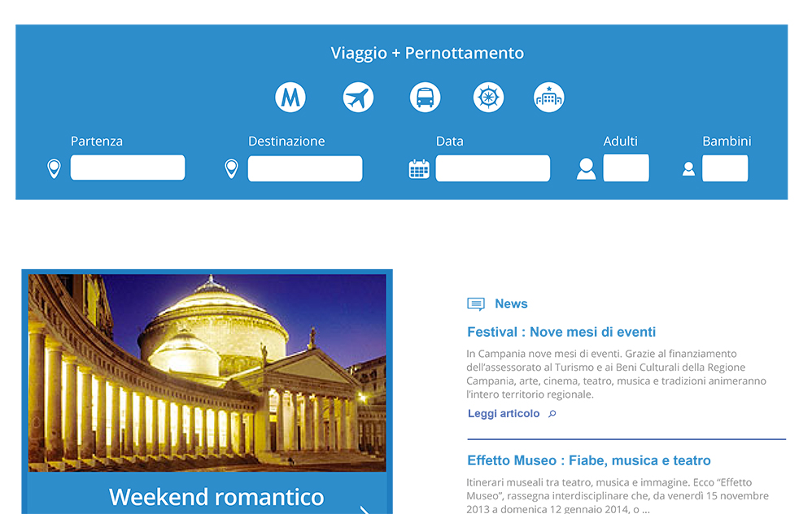
Task: Select the ship wheel ferry icon
Action: 488,98
